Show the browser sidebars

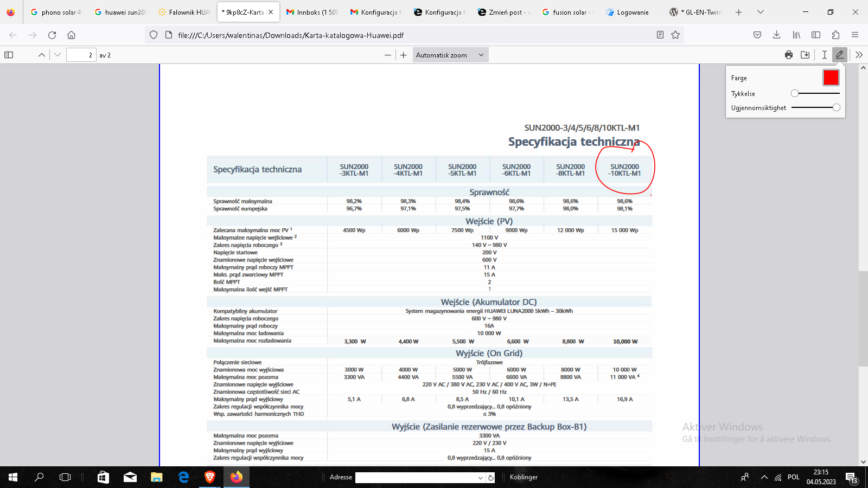point(816,35)
